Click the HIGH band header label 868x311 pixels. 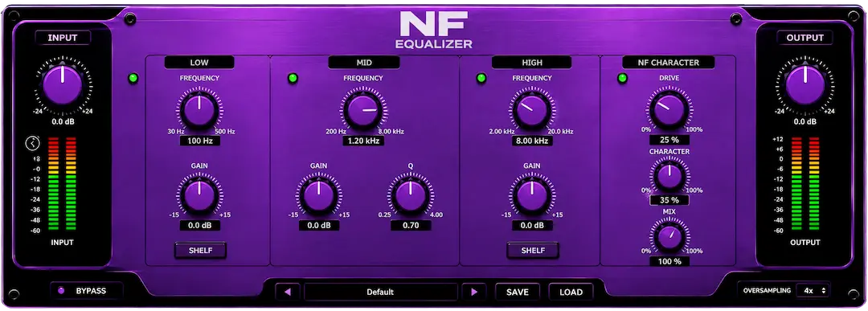tap(532, 63)
